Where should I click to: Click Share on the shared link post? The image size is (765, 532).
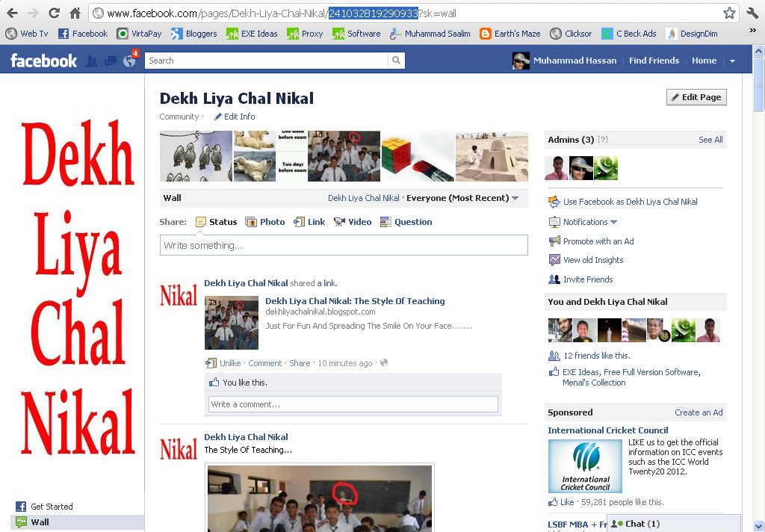tap(300, 363)
